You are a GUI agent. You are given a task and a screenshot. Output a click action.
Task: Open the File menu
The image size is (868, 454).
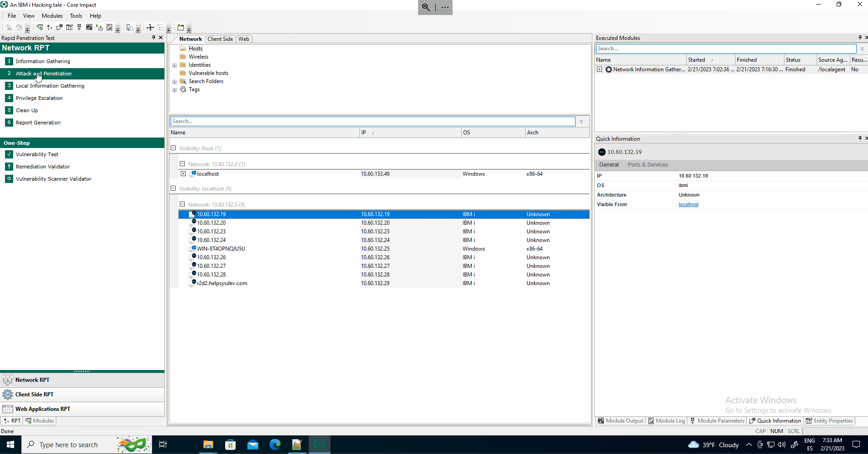(x=12, y=16)
